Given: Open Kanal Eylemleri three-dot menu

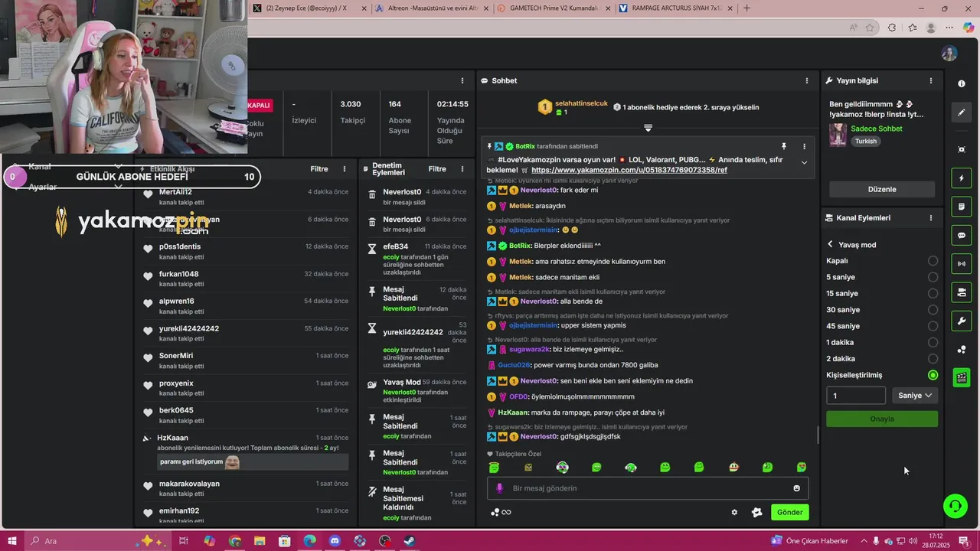Looking at the screenshot, I should (x=931, y=218).
